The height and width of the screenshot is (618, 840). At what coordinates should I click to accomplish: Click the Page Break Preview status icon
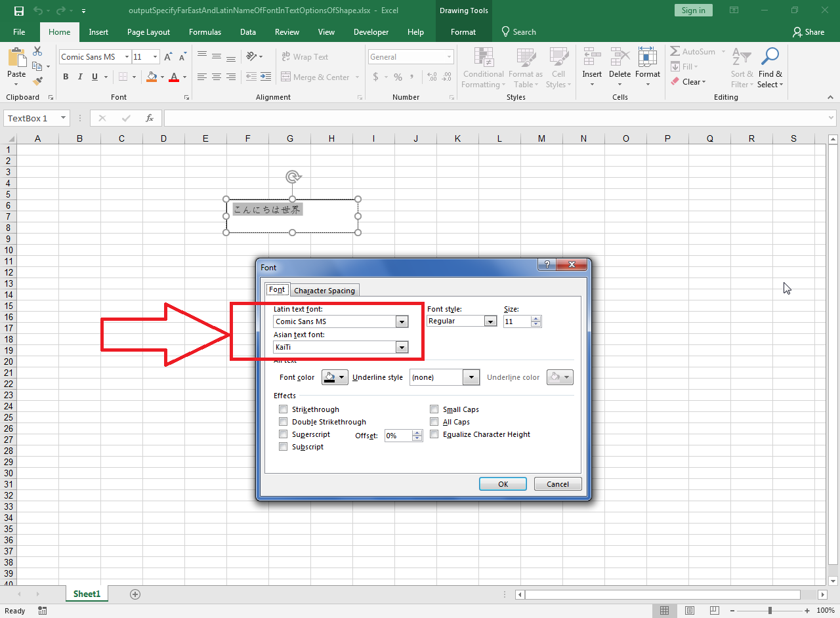click(715, 610)
